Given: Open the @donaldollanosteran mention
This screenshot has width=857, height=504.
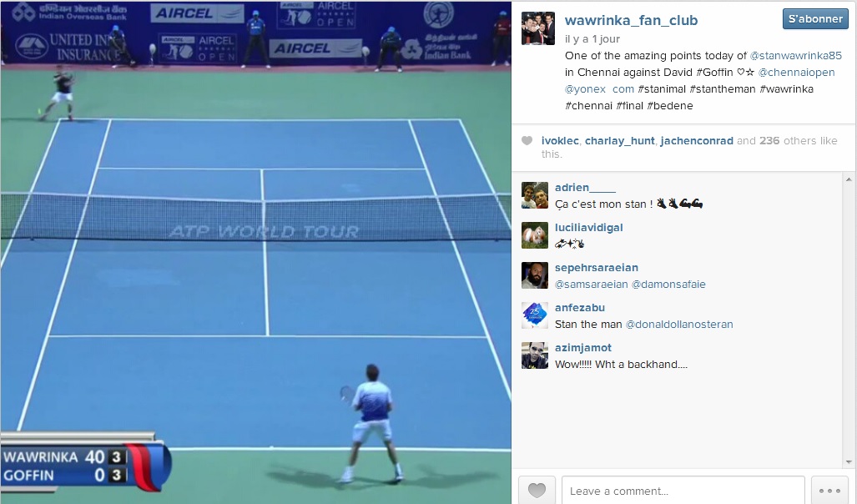Looking at the screenshot, I should [x=678, y=324].
